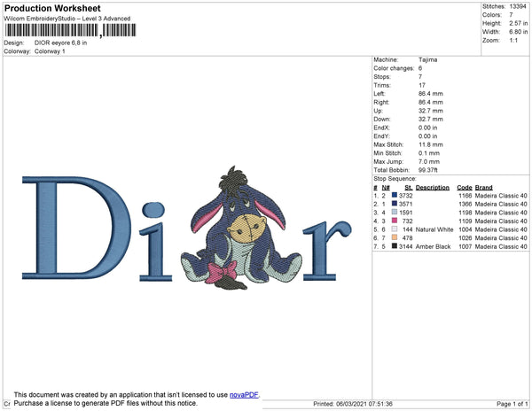Click the Color changes value 6

click(x=420, y=68)
